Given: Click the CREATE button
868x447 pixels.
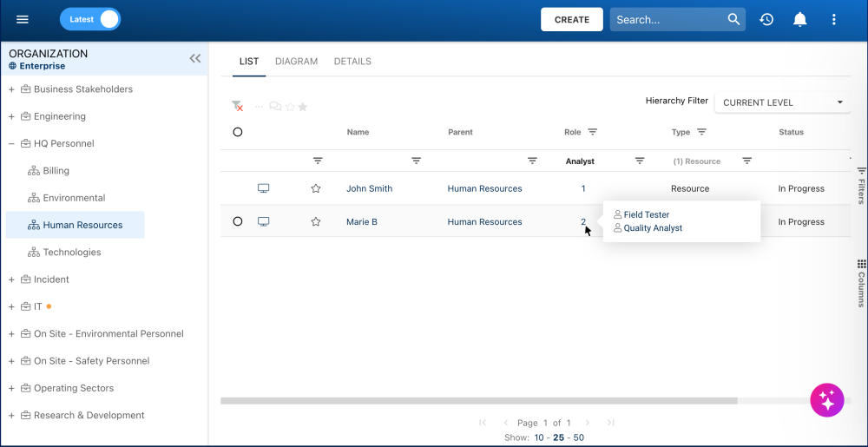Looking at the screenshot, I should coord(572,19).
